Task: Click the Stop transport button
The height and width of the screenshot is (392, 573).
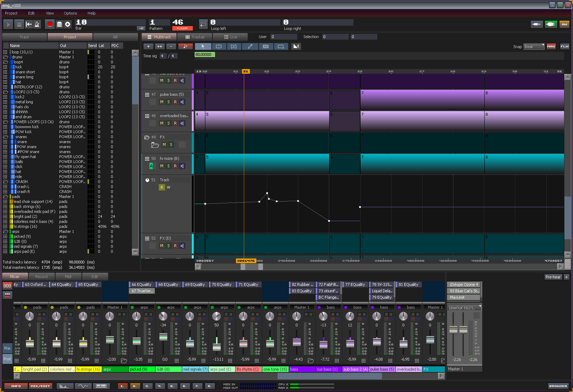Action: pos(19,24)
